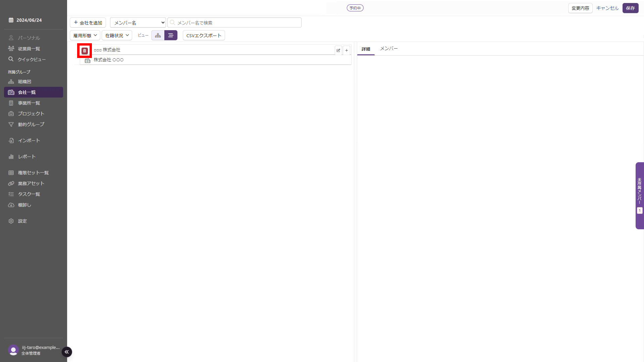Click the 予約中 status badge
Image resolution: width=644 pixels, height=362 pixels.
pos(355,8)
